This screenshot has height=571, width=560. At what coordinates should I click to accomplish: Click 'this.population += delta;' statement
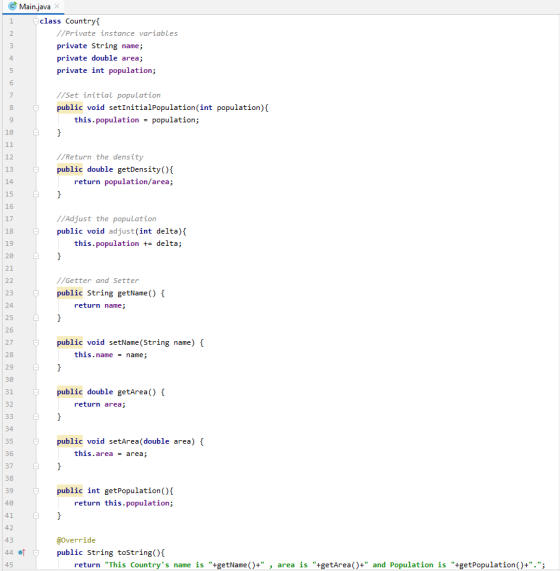point(128,244)
